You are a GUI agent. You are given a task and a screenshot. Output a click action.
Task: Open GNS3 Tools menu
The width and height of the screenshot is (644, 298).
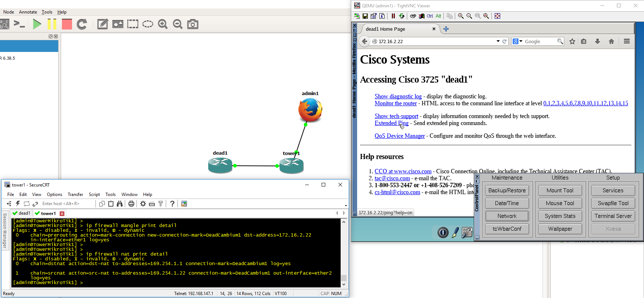point(47,12)
